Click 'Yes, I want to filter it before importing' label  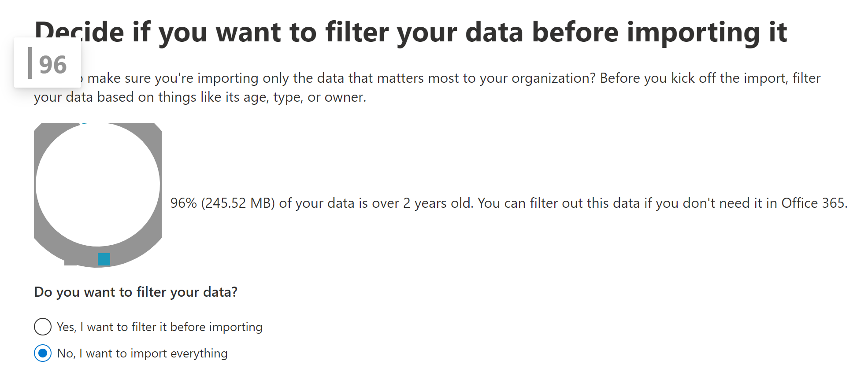[160, 327]
